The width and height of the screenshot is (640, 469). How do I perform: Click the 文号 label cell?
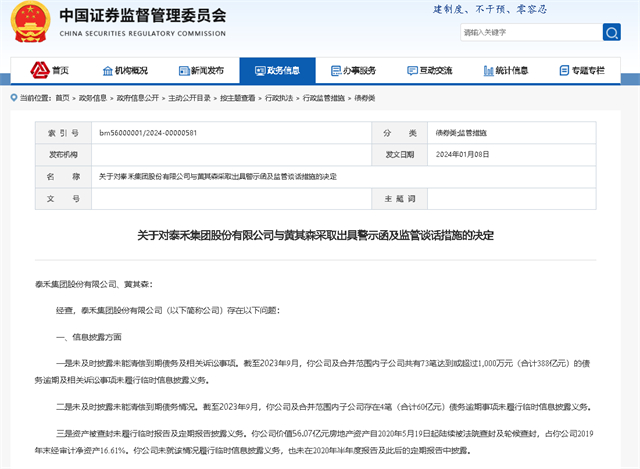click(63, 199)
